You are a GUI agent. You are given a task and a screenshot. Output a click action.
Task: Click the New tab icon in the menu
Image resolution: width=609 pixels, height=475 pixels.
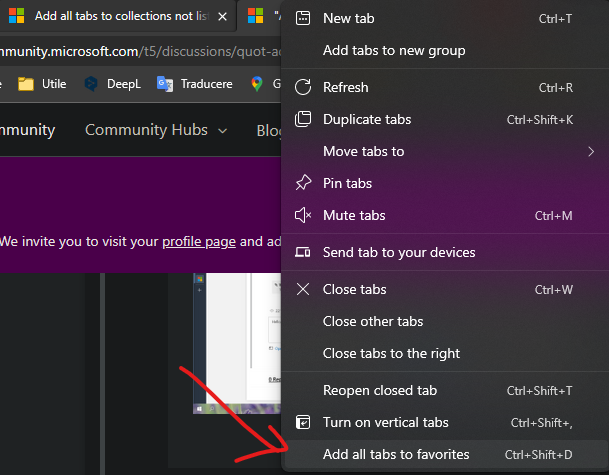(x=303, y=18)
